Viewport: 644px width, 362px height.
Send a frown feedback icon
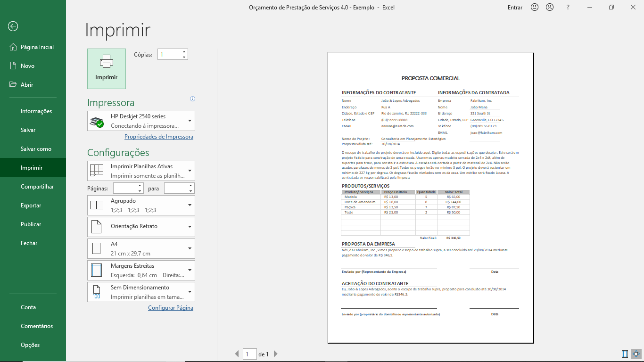550,7
